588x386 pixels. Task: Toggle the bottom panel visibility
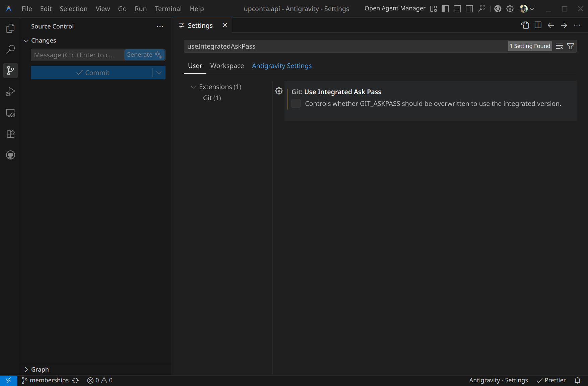tap(457, 9)
